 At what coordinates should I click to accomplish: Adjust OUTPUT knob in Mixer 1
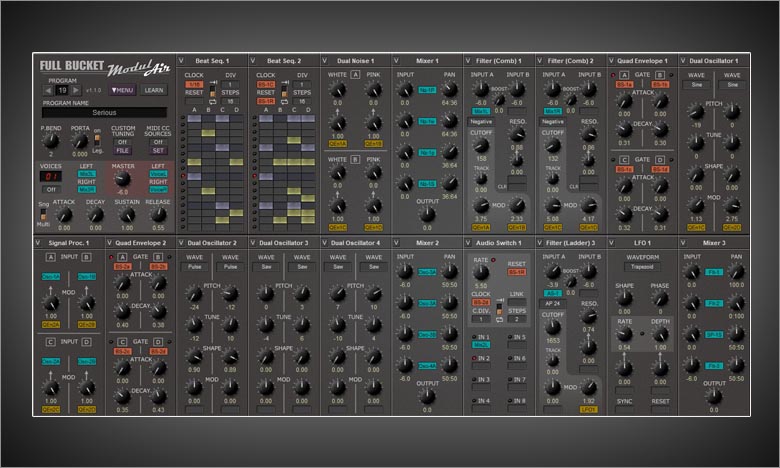click(427, 214)
